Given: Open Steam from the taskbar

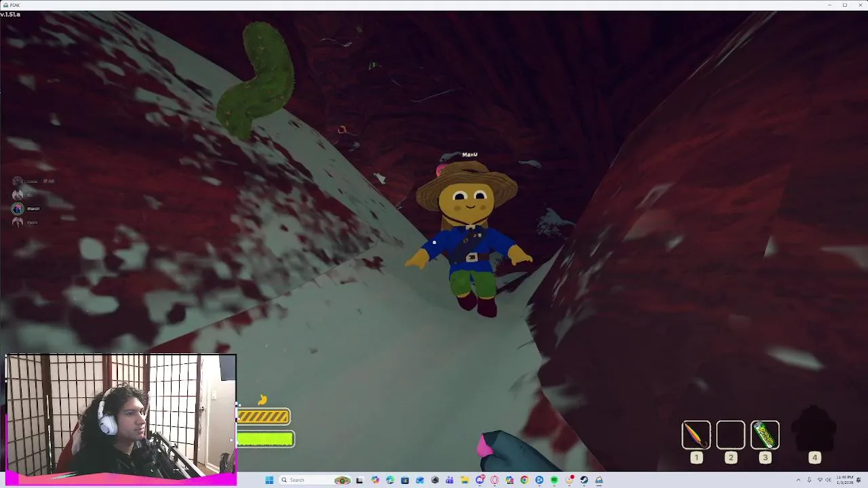Looking at the screenshot, I should pos(584,480).
